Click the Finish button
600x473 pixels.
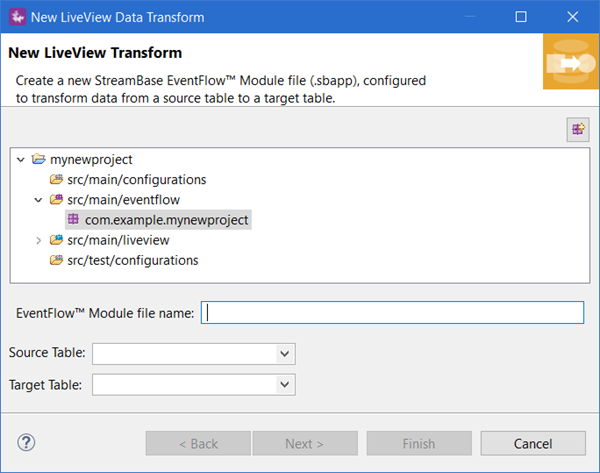click(x=419, y=443)
